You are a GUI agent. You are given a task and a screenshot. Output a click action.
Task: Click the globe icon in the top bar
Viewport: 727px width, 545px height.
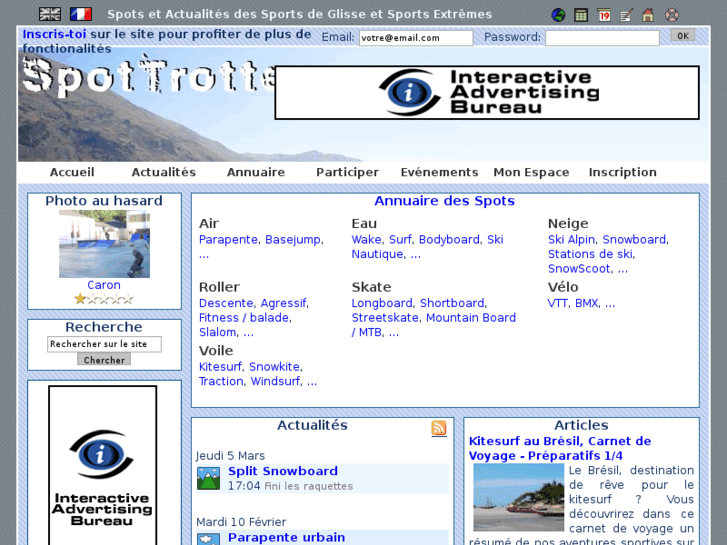coord(558,15)
